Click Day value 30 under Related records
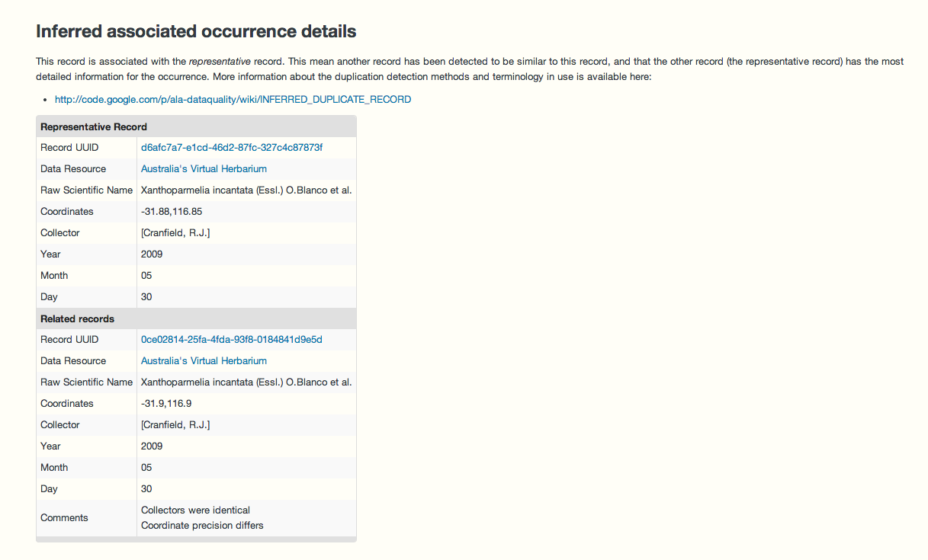Screen dimensions: 928x560 click(x=146, y=488)
